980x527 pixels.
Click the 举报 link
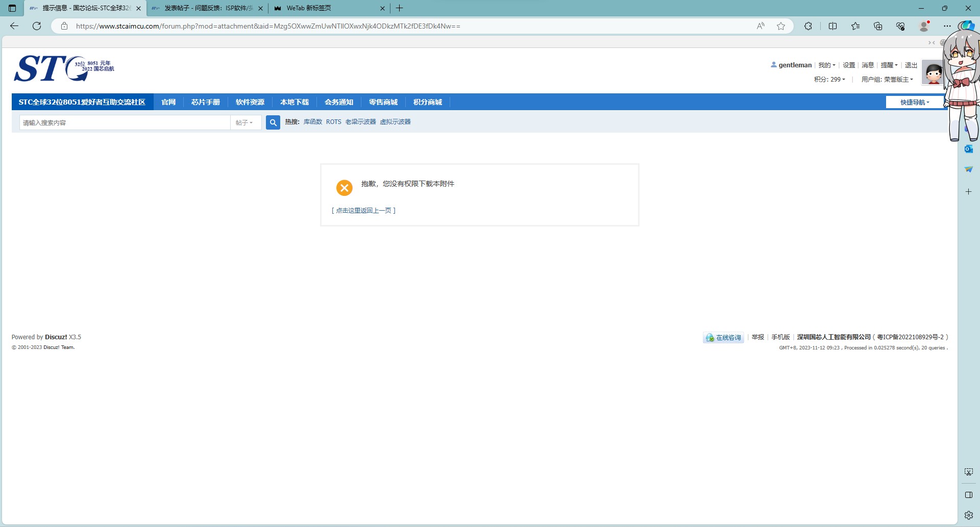pyautogui.click(x=758, y=337)
